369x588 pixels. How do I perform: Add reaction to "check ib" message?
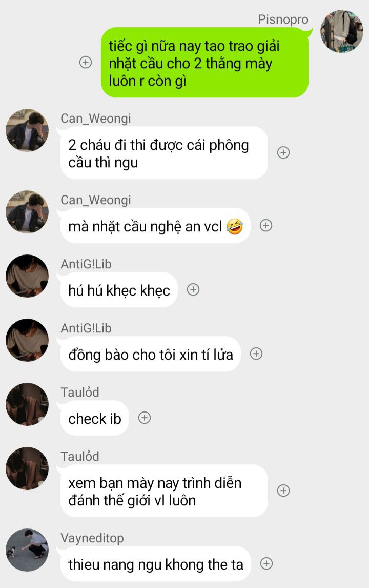coord(145,418)
